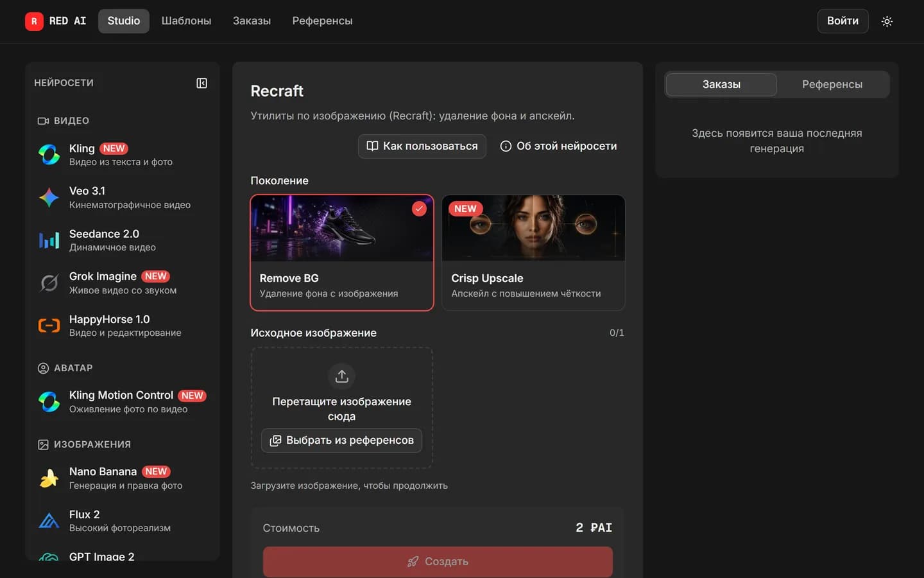Click the NEW badge next to Kling
924x578 pixels.
coord(114,148)
